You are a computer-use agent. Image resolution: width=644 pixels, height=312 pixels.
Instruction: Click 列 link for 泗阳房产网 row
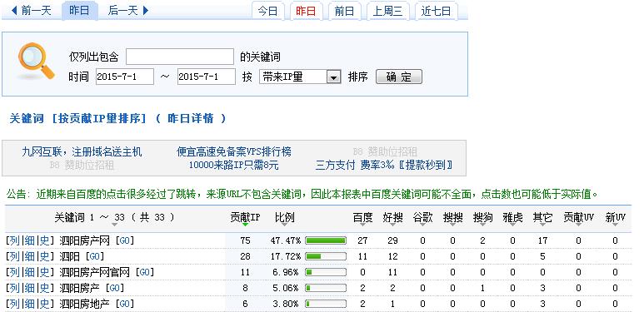pyautogui.click(x=15, y=240)
